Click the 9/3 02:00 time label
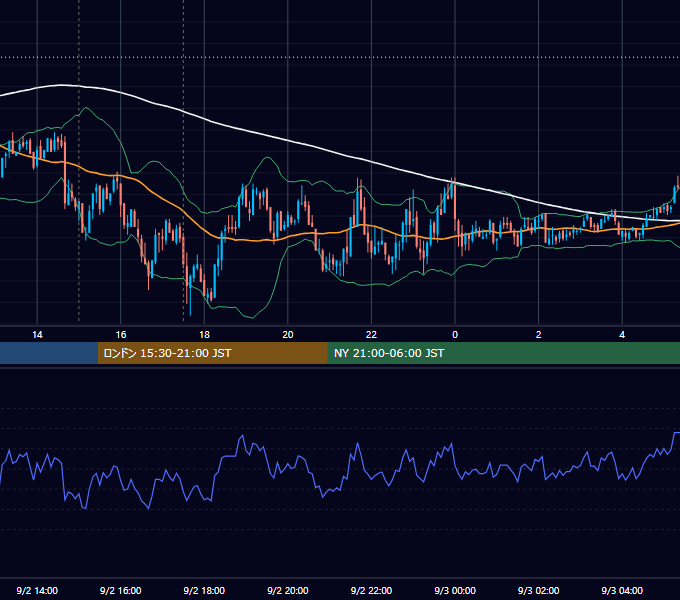The image size is (680, 600). click(x=539, y=591)
